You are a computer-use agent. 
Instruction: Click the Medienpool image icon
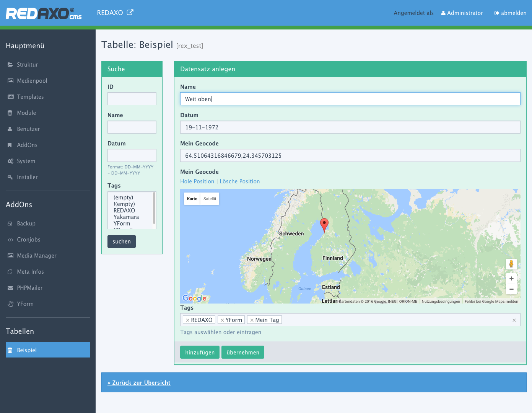10,81
